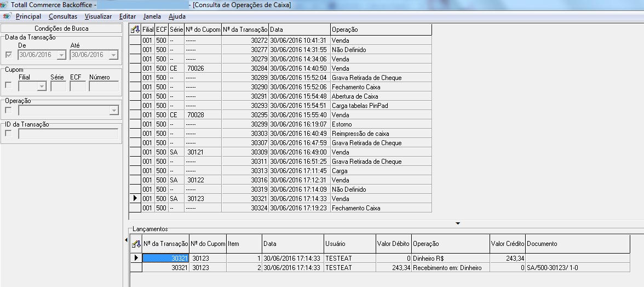This screenshot has width=644, height=287.
Task: Expand the Filial combo box
Action: [x=41, y=87]
